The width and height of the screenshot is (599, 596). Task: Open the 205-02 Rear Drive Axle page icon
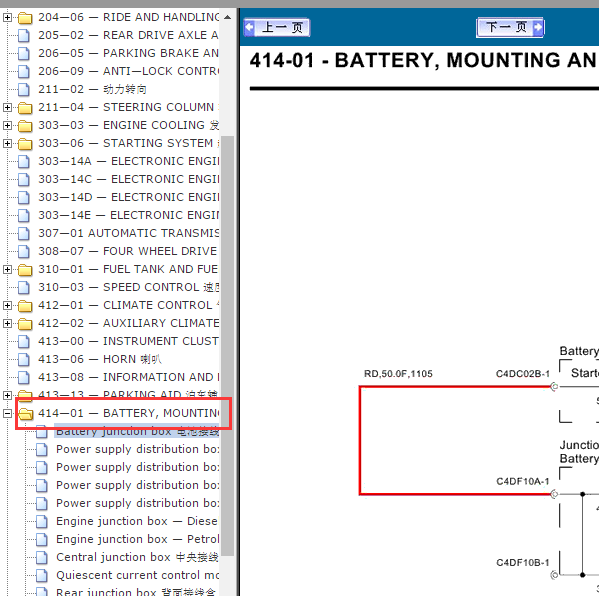[24, 36]
